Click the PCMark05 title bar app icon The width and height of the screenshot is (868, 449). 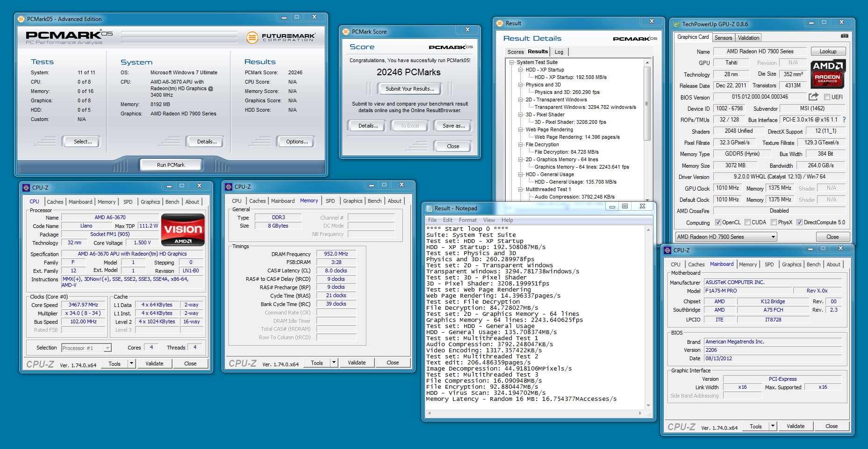tap(21, 19)
